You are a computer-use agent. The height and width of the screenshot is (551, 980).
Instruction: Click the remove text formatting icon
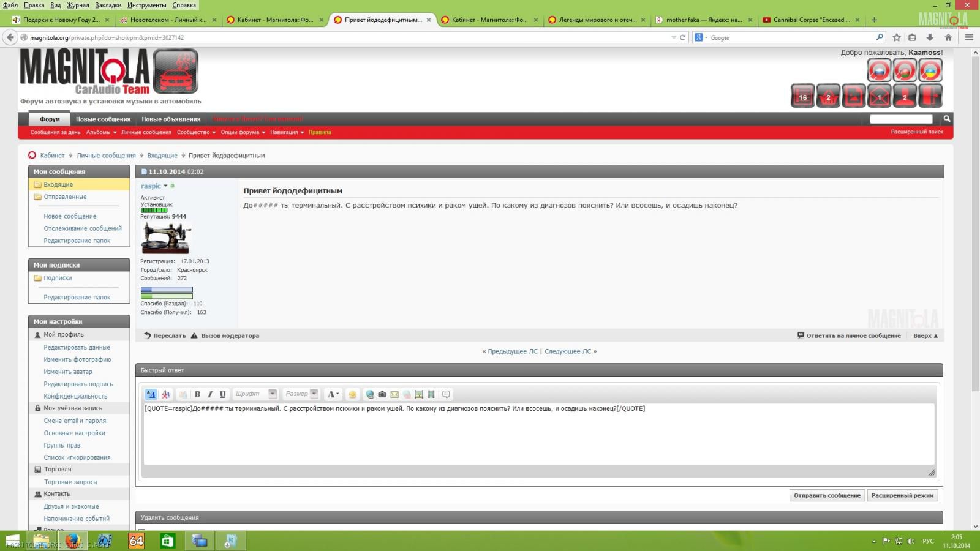point(165,394)
